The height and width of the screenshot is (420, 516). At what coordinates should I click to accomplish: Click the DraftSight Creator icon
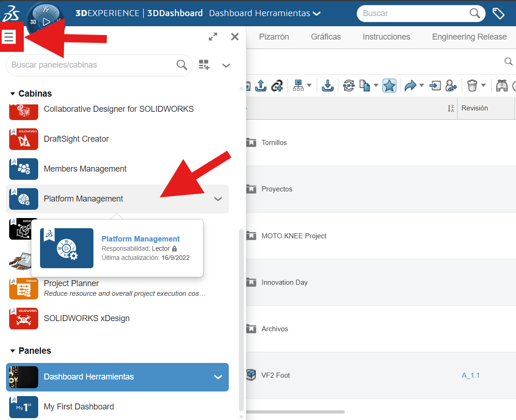click(23, 139)
